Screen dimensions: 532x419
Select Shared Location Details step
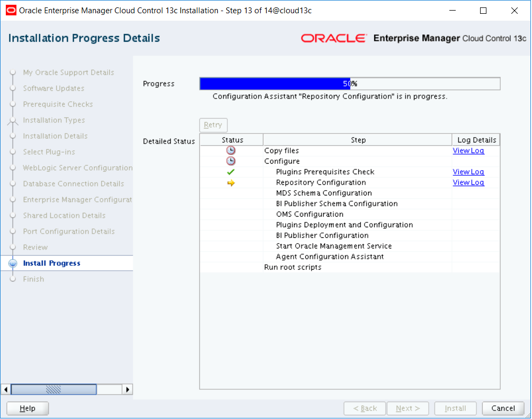pyautogui.click(x=65, y=216)
